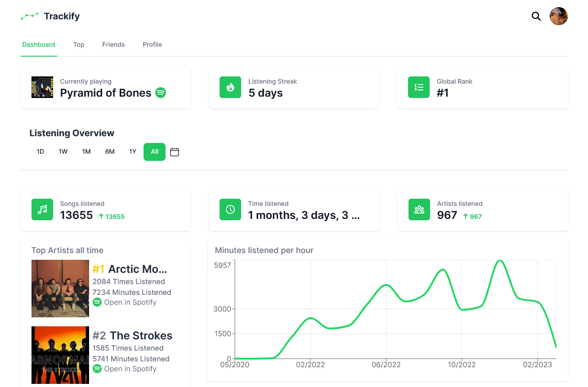Click the Songs listened music note icon
The width and height of the screenshot is (588, 387).
[x=42, y=209]
